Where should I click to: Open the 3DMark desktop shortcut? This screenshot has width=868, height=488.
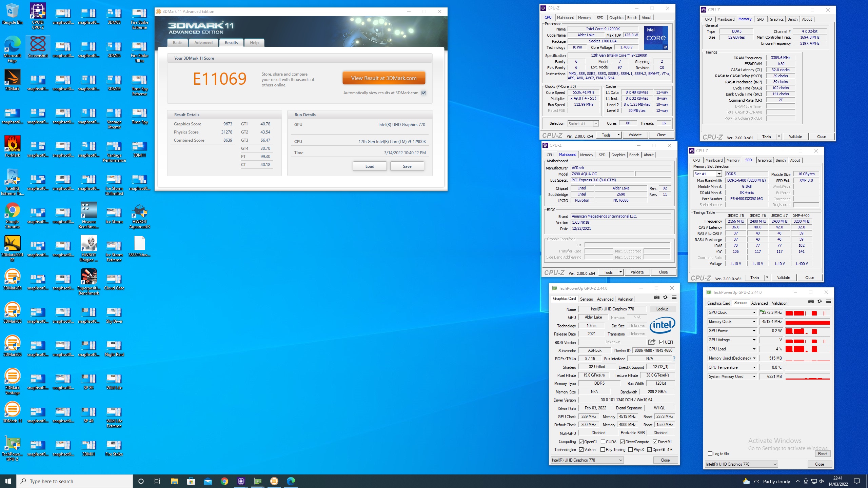pyautogui.click(x=13, y=80)
